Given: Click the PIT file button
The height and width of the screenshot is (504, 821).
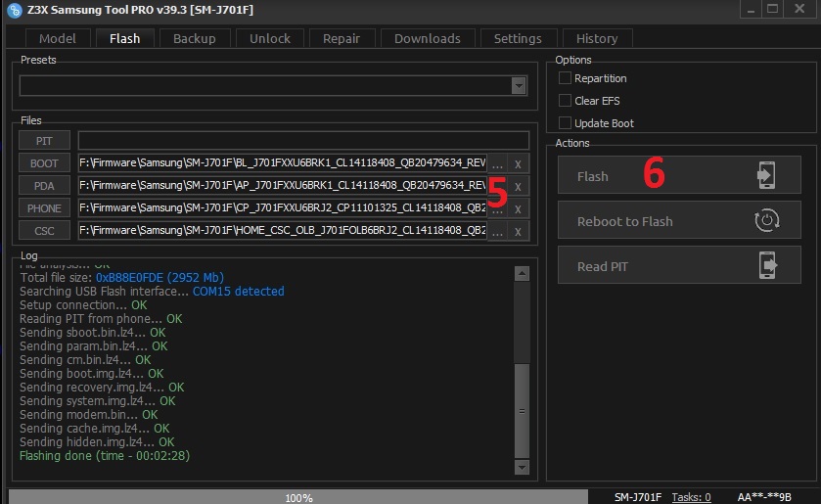Looking at the screenshot, I should coord(44,140).
